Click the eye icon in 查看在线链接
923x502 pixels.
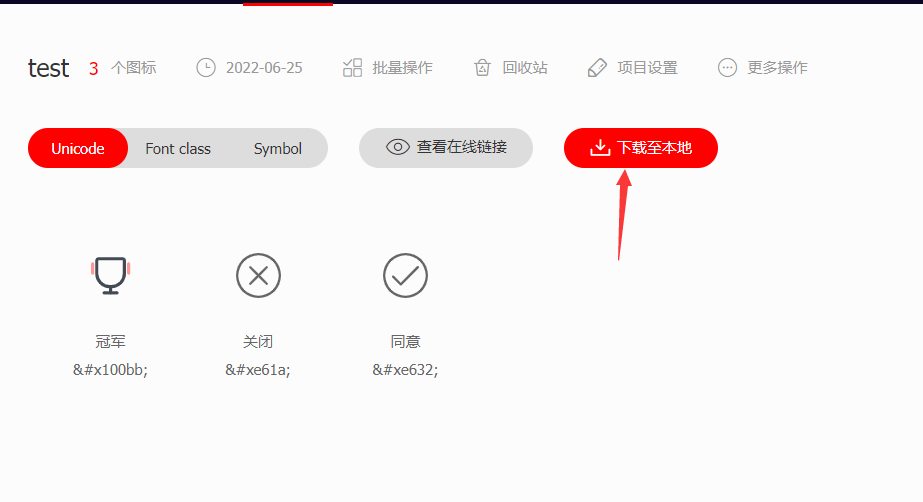tap(397, 147)
